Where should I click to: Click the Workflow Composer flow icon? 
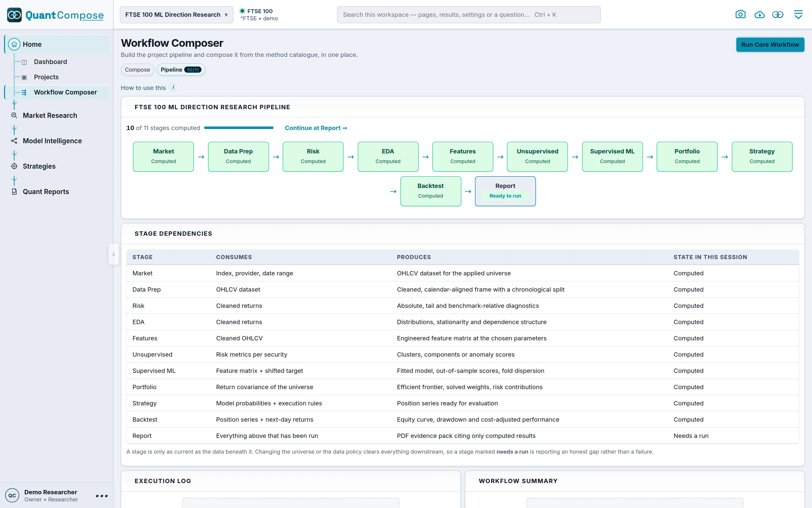[x=24, y=92]
